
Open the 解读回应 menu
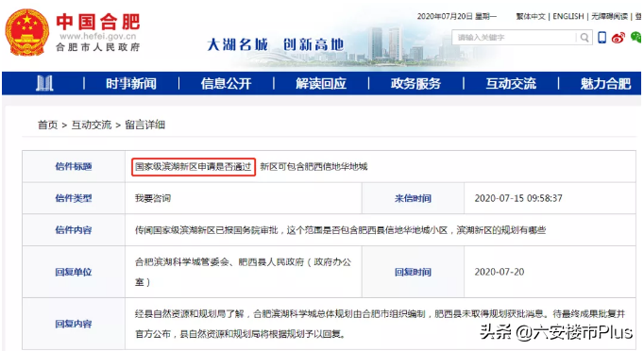pos(321,84)
